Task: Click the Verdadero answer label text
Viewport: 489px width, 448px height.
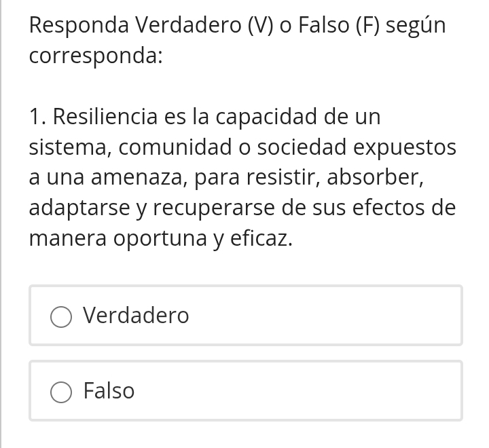Action: pyautogui.click(x=136, y=316)
